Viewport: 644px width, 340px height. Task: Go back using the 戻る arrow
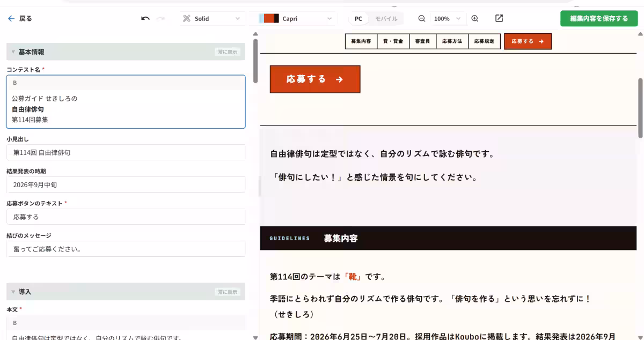[x=19, y=18]
